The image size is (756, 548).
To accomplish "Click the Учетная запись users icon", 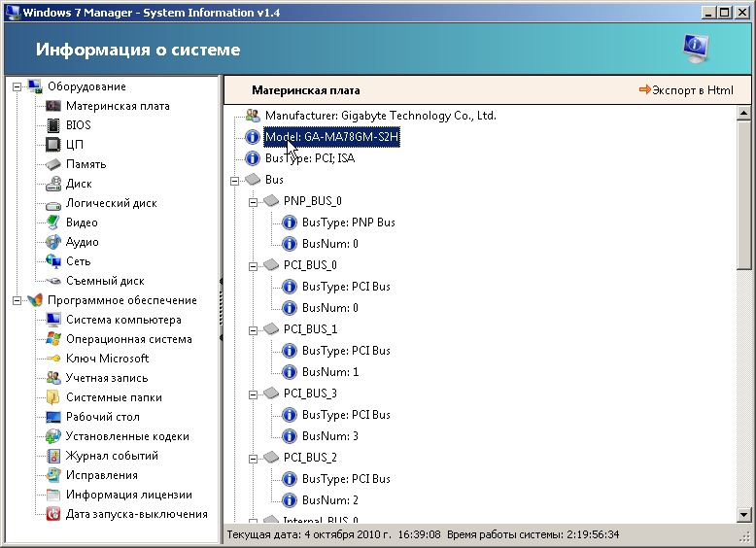I will pos(53,378).
